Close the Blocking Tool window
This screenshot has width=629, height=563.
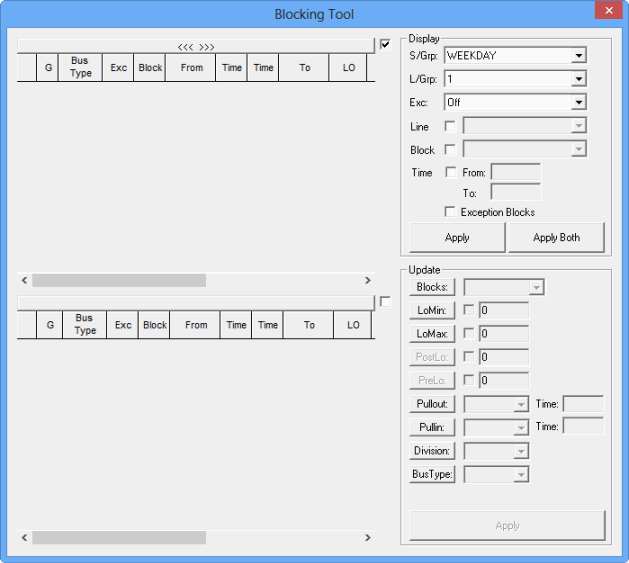(609, 10)
